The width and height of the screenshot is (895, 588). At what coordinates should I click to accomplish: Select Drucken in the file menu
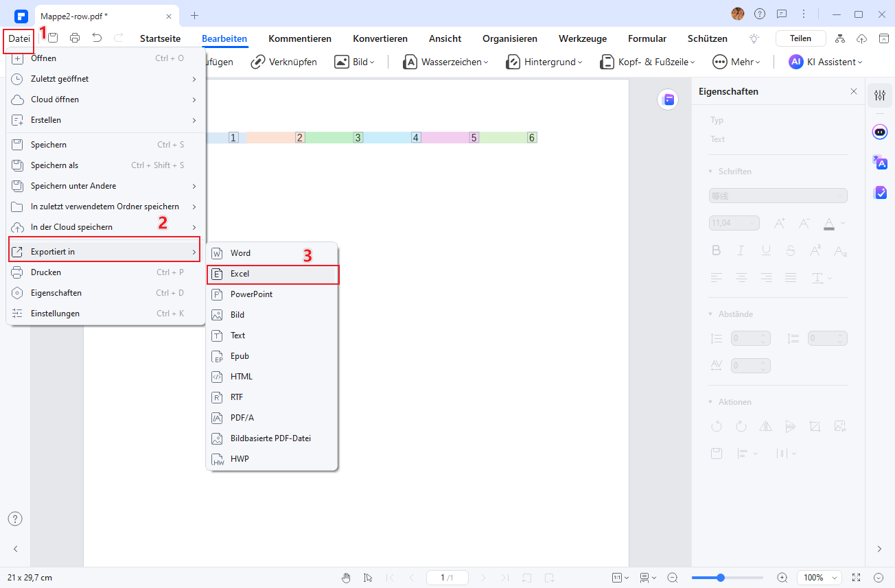106,272
